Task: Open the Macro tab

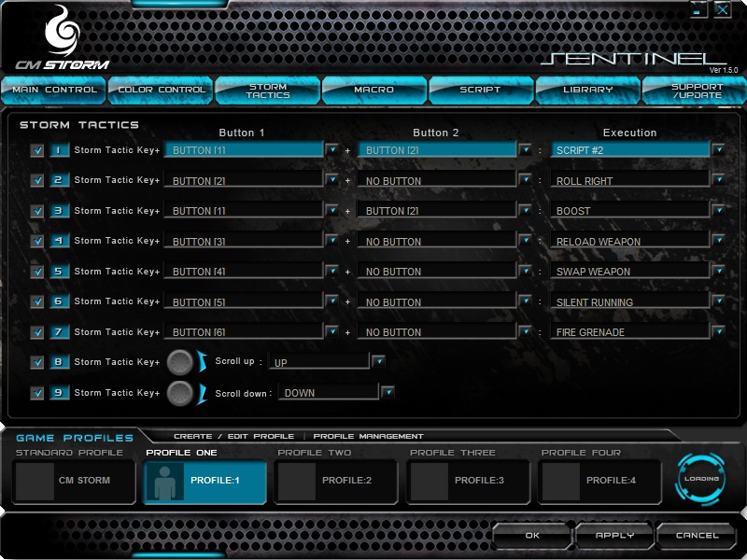Action: (x=374, y=90)
